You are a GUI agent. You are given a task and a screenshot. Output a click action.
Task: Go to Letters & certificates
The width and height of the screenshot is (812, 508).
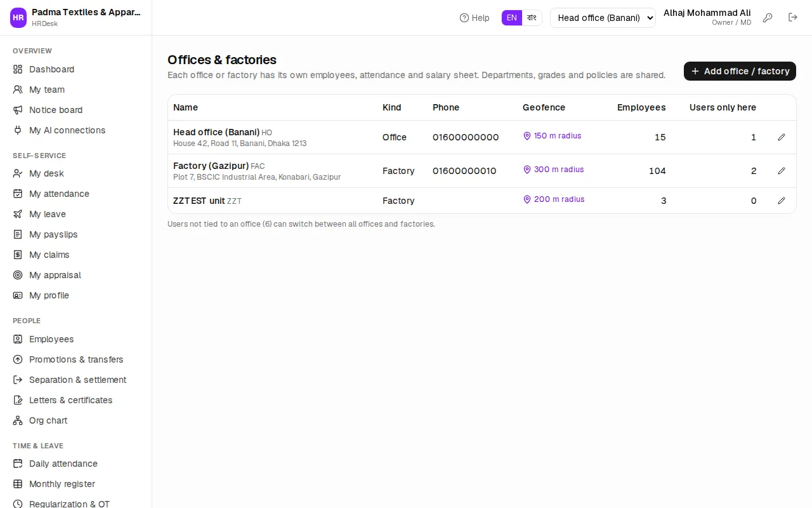click(76, 400)
